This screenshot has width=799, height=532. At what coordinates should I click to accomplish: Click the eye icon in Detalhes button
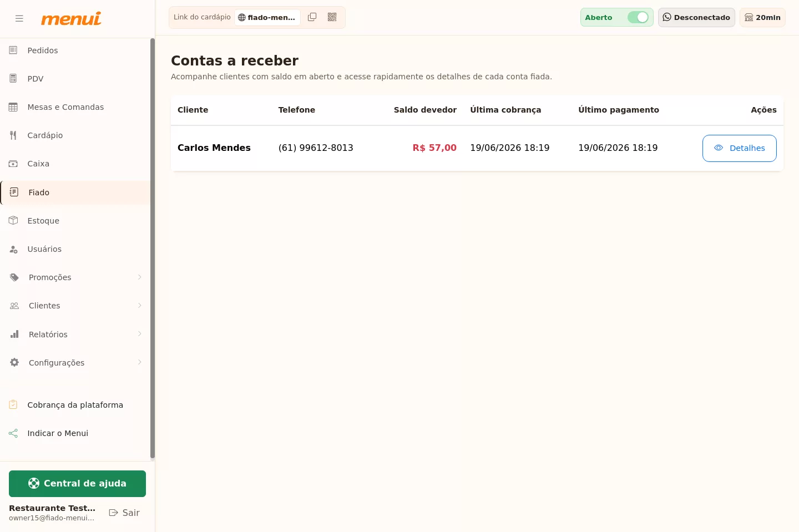719,148
